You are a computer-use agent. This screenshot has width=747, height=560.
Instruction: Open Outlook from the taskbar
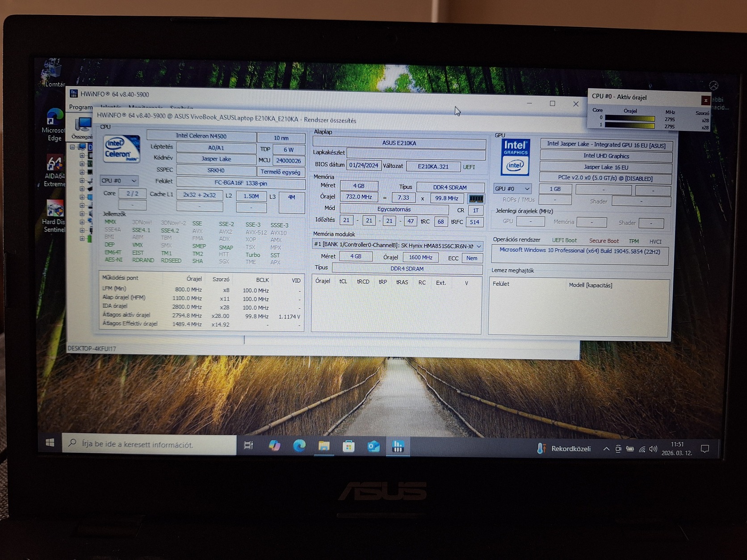373,446
